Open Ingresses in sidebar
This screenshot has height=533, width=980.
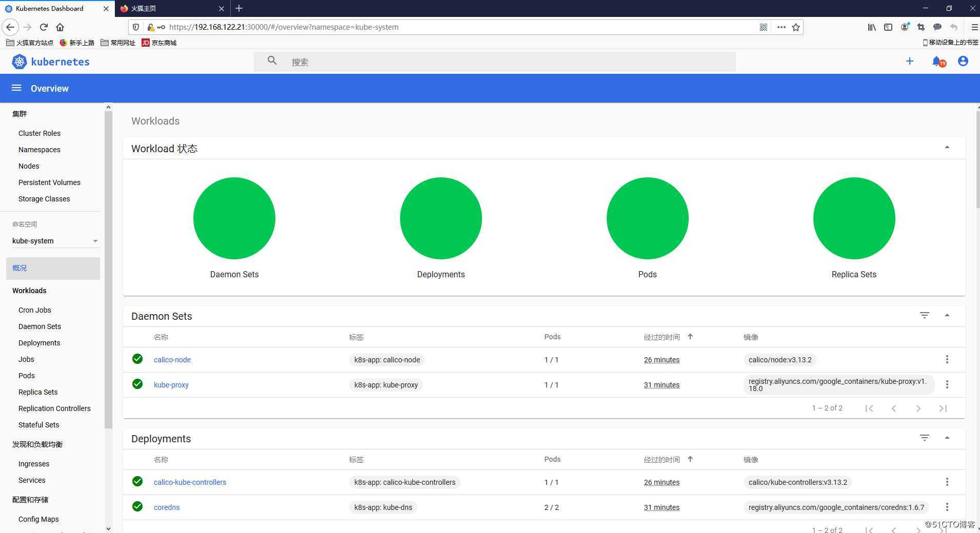coord(34,464)
